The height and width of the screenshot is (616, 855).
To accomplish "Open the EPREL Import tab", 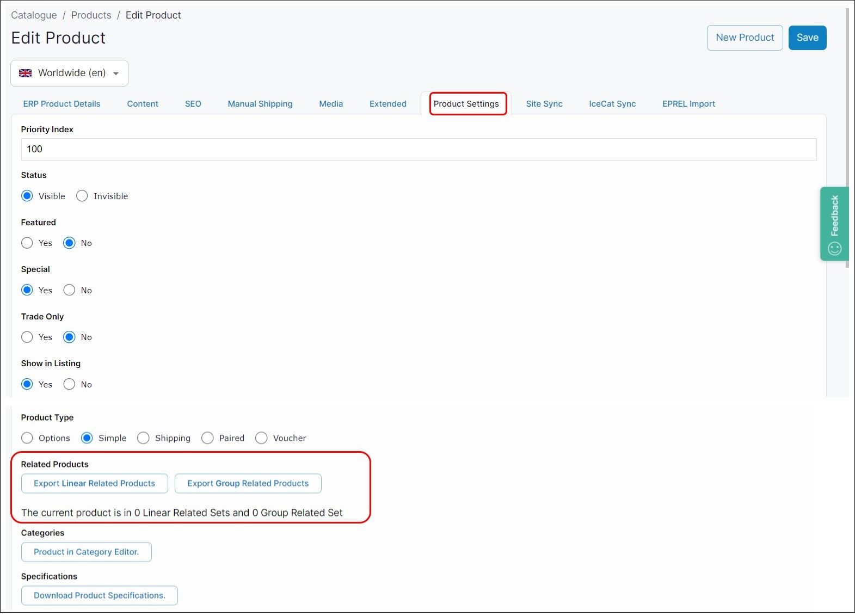I will (x=688, y=104).
